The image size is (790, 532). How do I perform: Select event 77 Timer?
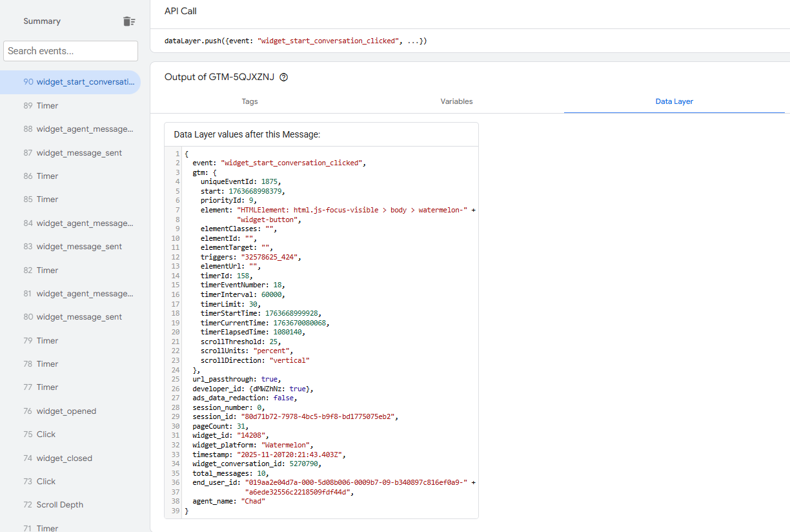click(x=70, y=387)
